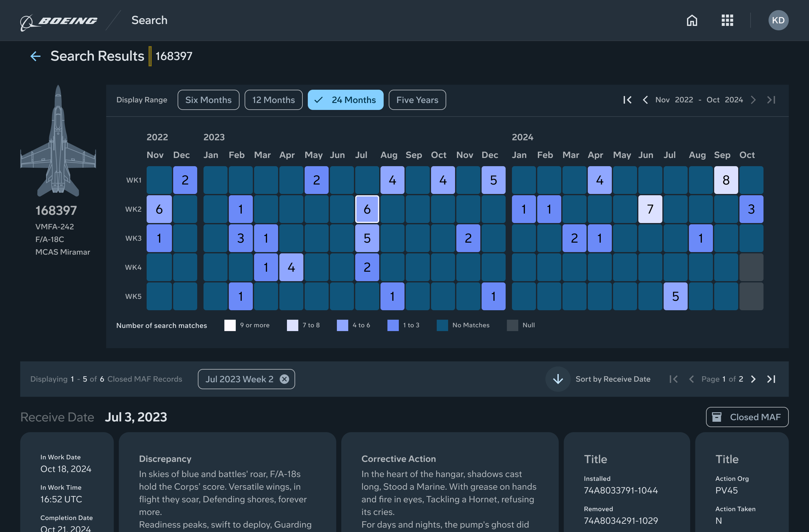Jump to last page of MAF records
Viewport: 809px width, 532px height.
point(771,379)
